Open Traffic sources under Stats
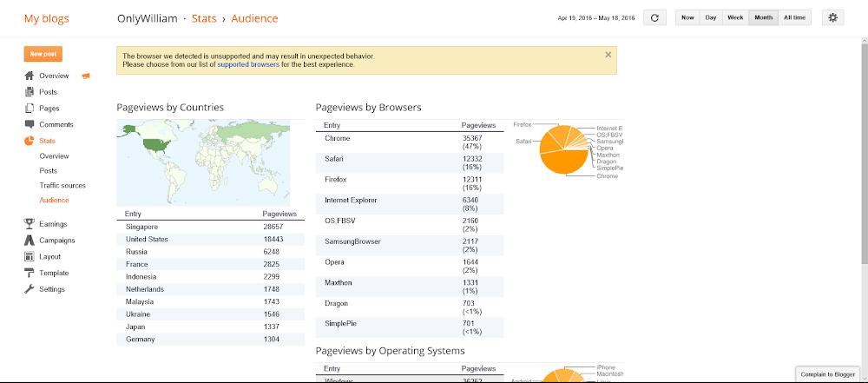 [x=62, y=186]
